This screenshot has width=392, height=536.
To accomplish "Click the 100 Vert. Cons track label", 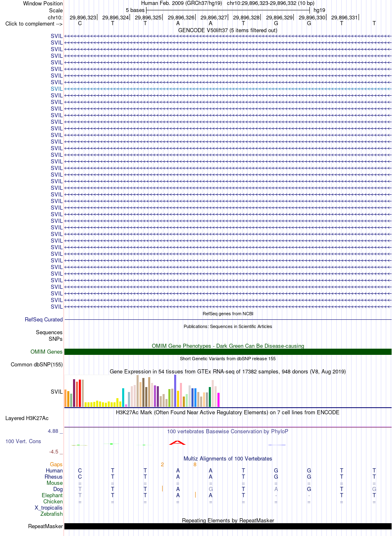I will tap(23, 441).
